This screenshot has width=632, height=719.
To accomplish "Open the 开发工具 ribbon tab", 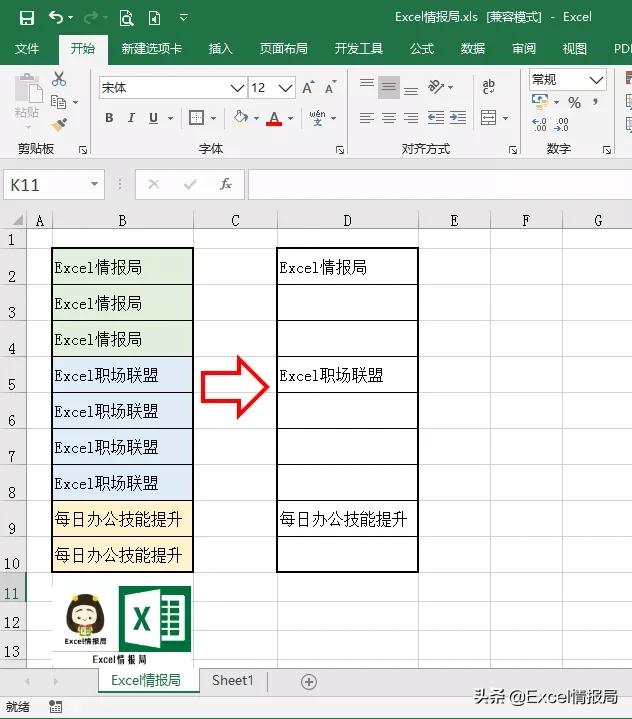I will (358, 49).
